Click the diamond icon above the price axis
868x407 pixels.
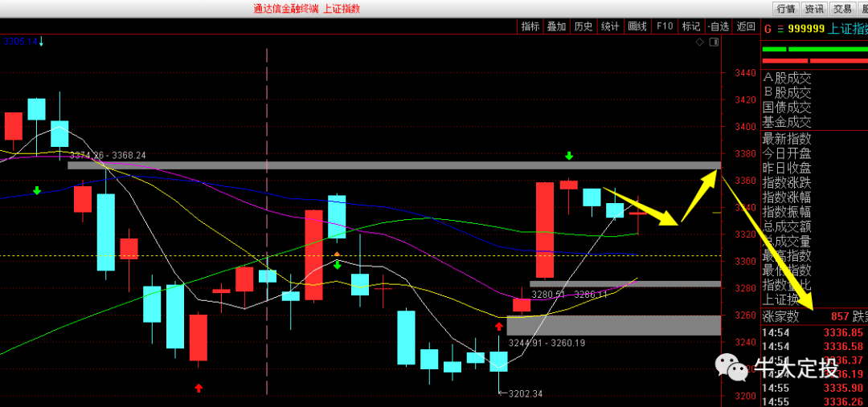(700, 42)
